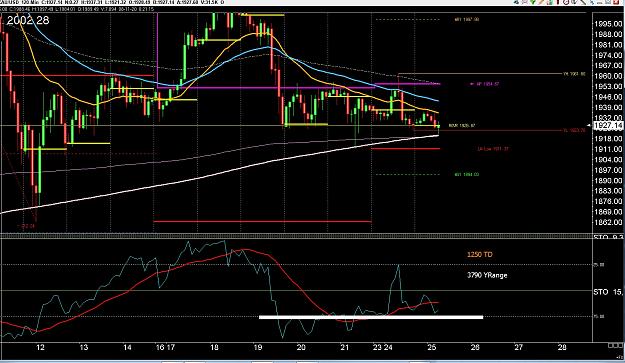Click the 3790 YRange label
This screenshot has height=363, width=625.
487,275
